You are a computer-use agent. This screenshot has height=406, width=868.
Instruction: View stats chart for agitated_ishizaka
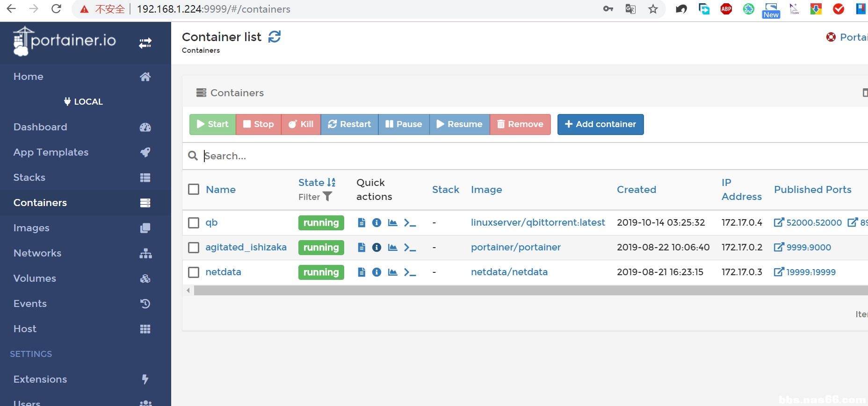[393, 247]
